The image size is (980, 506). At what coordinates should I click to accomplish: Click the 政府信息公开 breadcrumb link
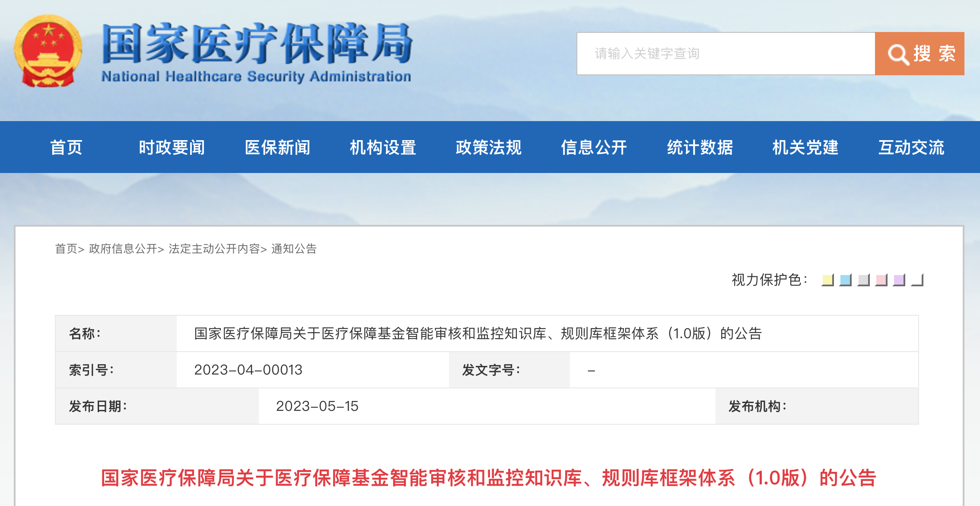click(x=123, y=249)
